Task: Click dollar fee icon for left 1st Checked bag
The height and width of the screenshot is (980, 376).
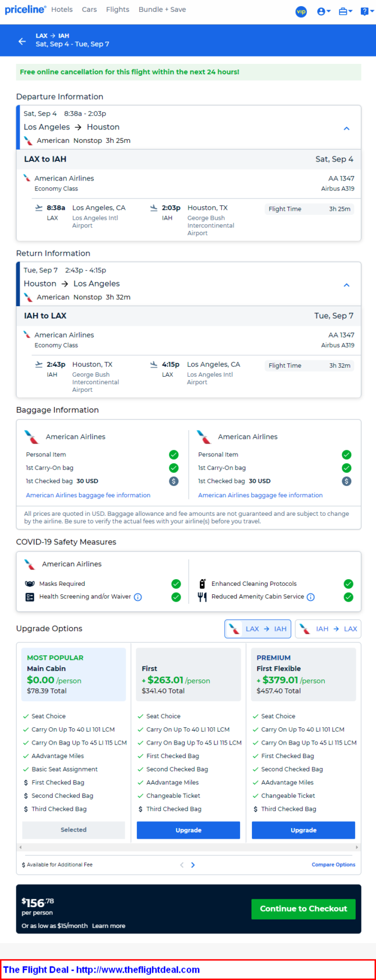Action: pos(174,481)
